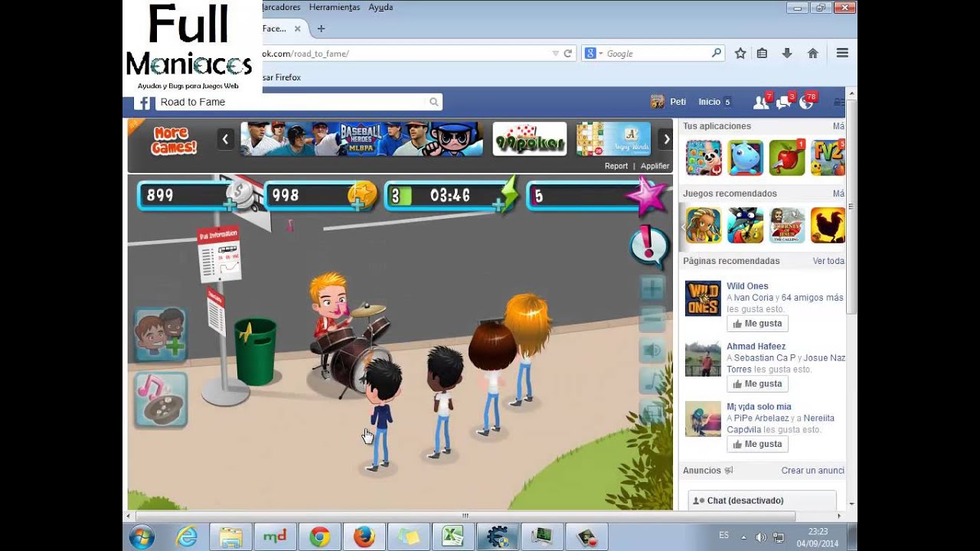
Task: Open the Herramientas menu in Firefox
Action: [x=335, y=7]
